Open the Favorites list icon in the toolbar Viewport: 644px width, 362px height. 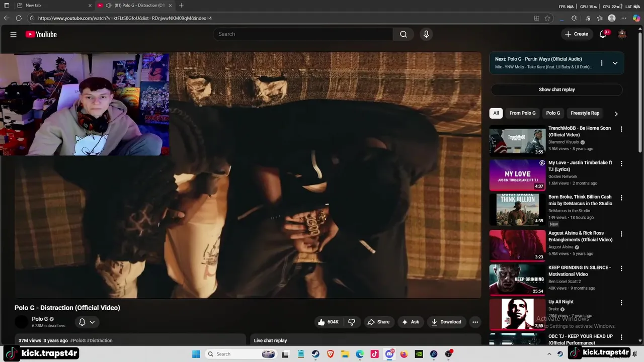600,18
